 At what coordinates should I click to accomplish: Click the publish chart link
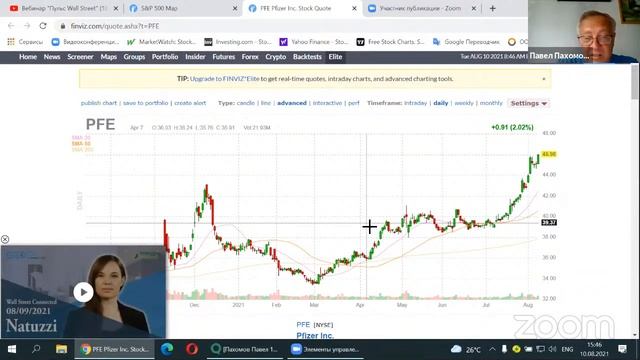pos(99,103)
